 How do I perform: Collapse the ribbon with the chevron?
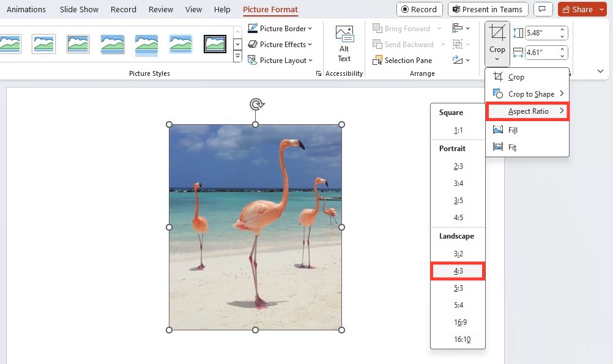[x=601, y=71]
